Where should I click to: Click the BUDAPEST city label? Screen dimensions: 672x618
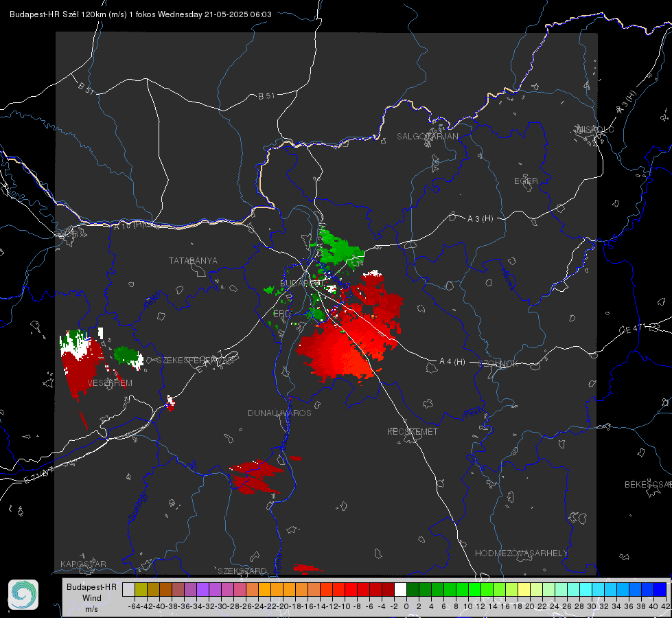302,284
